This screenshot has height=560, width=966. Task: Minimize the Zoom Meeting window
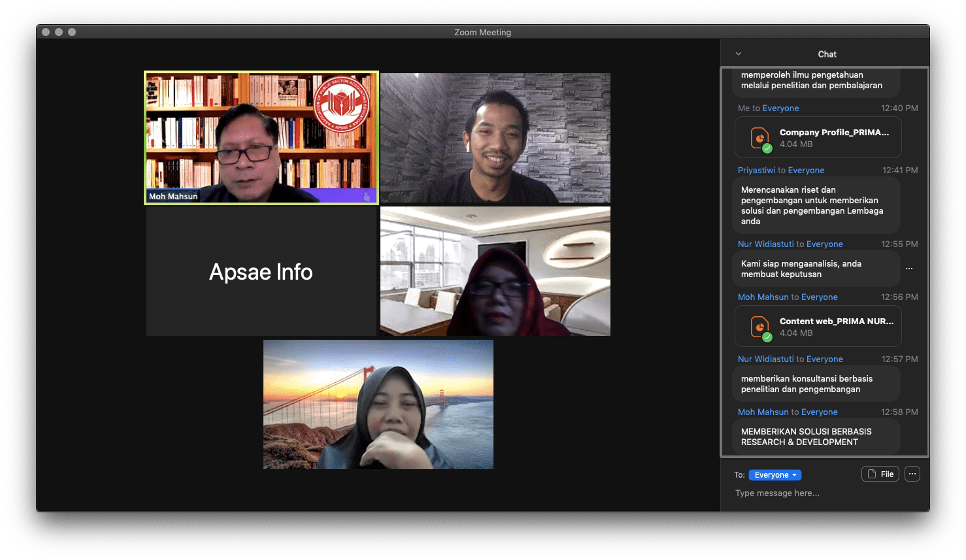59,32
